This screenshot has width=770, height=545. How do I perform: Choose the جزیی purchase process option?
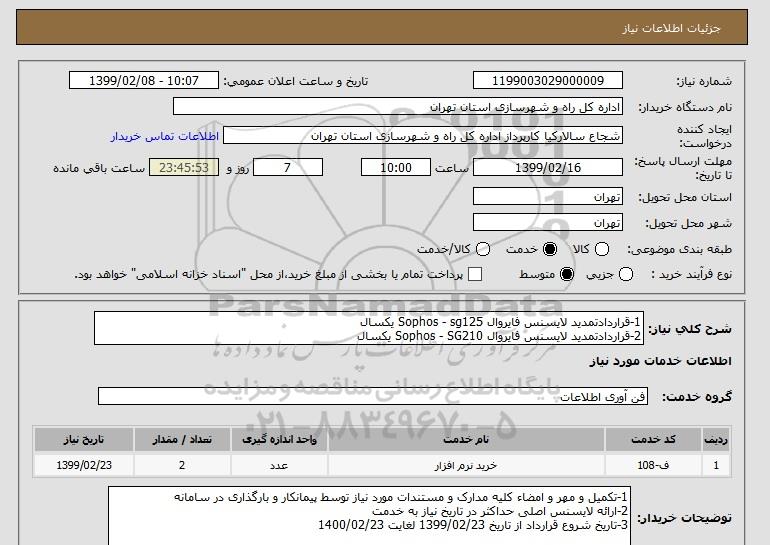pyautogui.click(x=626, y=274)
